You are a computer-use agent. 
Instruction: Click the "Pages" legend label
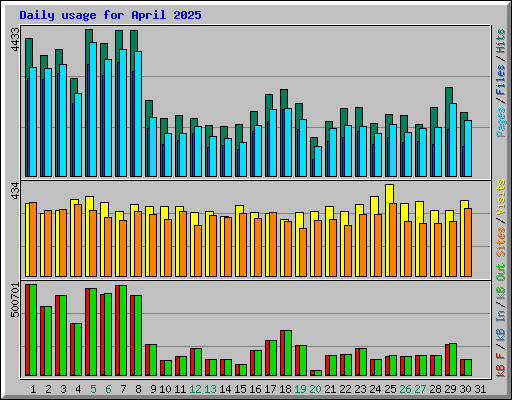point(501,122)
